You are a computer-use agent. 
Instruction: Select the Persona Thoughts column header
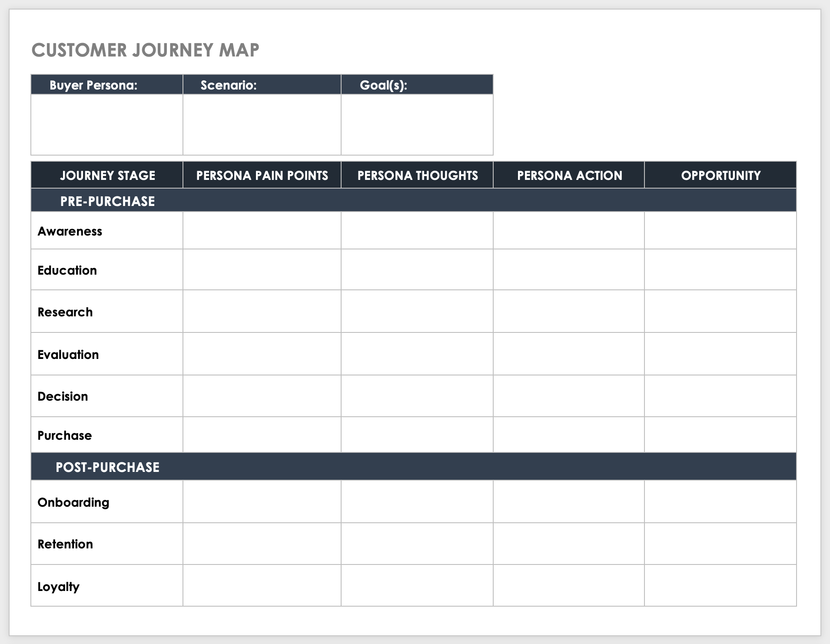point(417,175)
